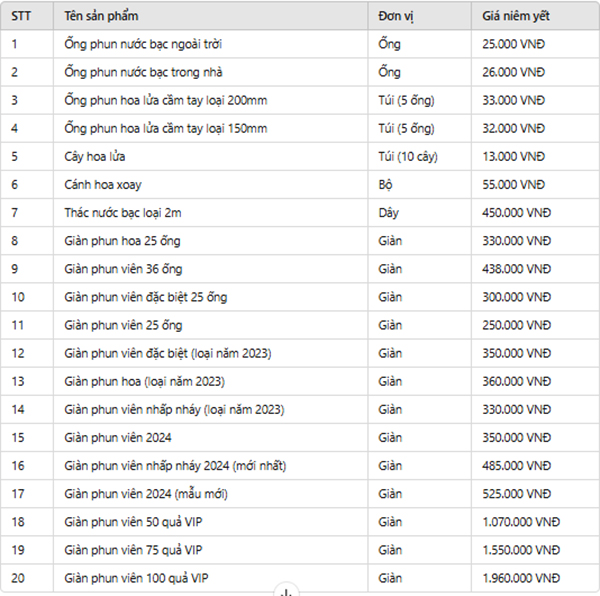600x596 pixels.
Task: Click the scroll-down arrow button at bottom
Action: pos(286,591)
